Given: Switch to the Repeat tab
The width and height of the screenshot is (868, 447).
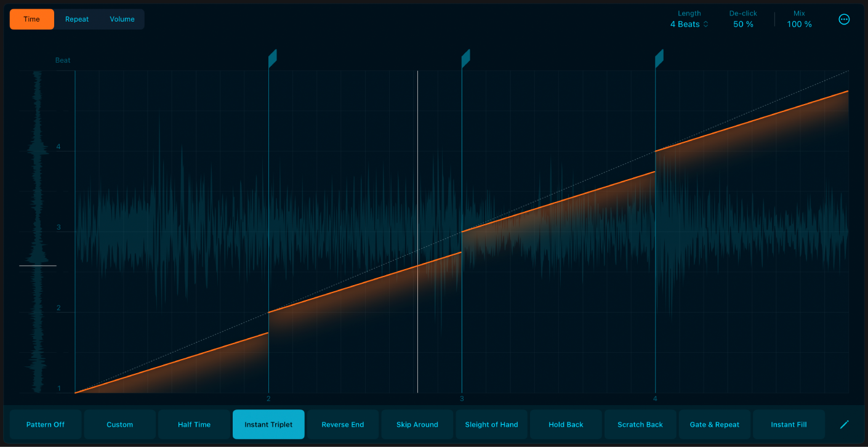Looking at the screenshot, I should (x=77, y=19).
